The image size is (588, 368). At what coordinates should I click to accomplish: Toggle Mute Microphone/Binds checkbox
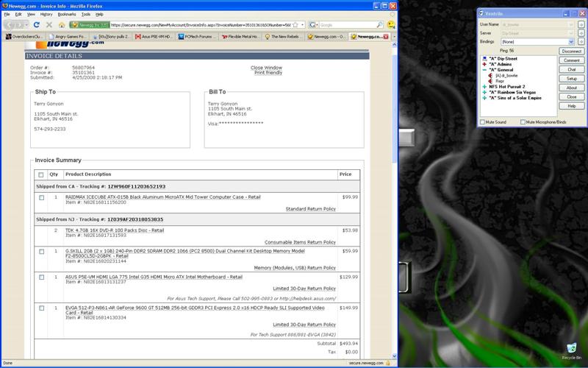tap(523, 122)
